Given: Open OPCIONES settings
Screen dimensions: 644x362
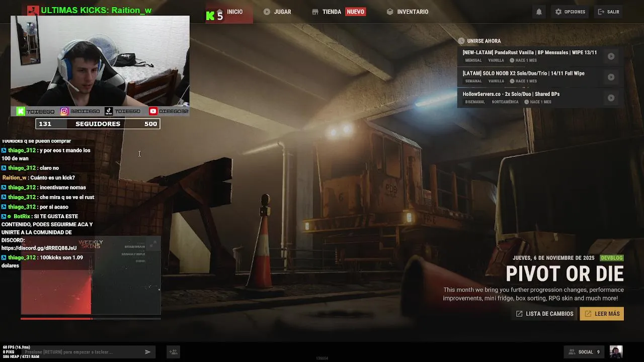Looking at the screenshot, I should [x=570, y=12].
